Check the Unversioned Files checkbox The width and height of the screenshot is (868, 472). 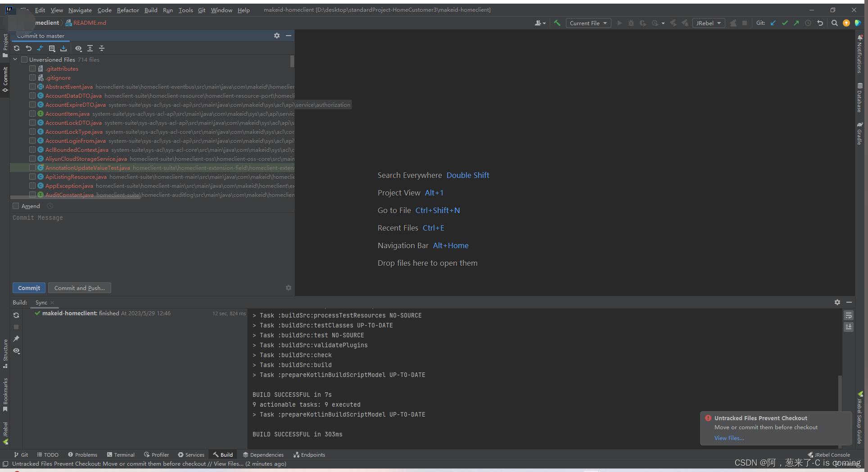pyautogui.click(x=24, y=59)
